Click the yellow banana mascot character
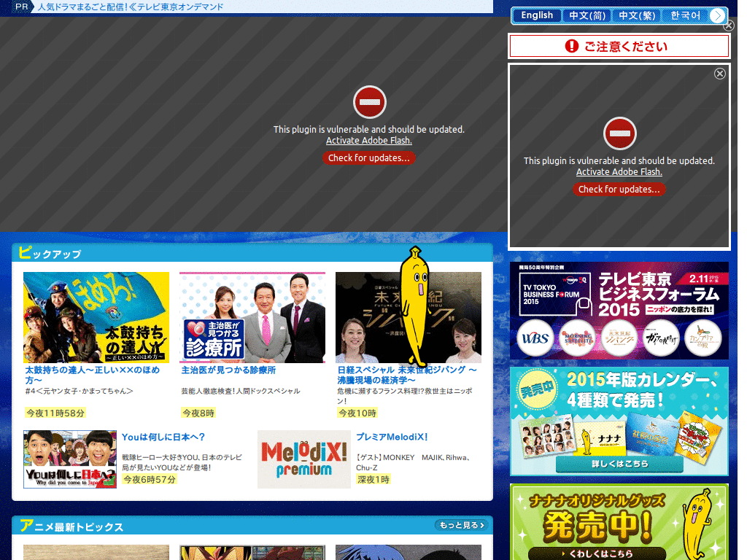747x560 pixels. point(414,307)
